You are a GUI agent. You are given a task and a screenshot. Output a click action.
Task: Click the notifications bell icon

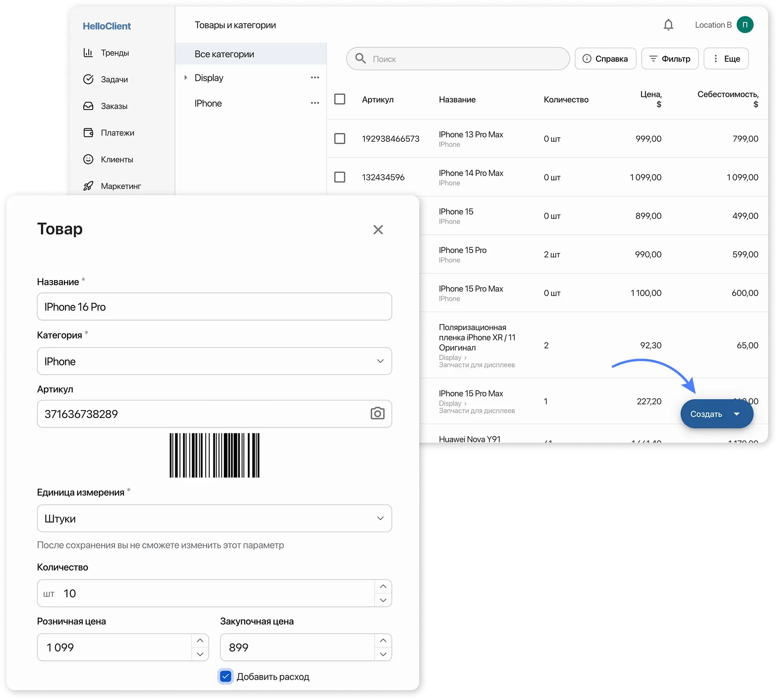[x=668, y=25]
